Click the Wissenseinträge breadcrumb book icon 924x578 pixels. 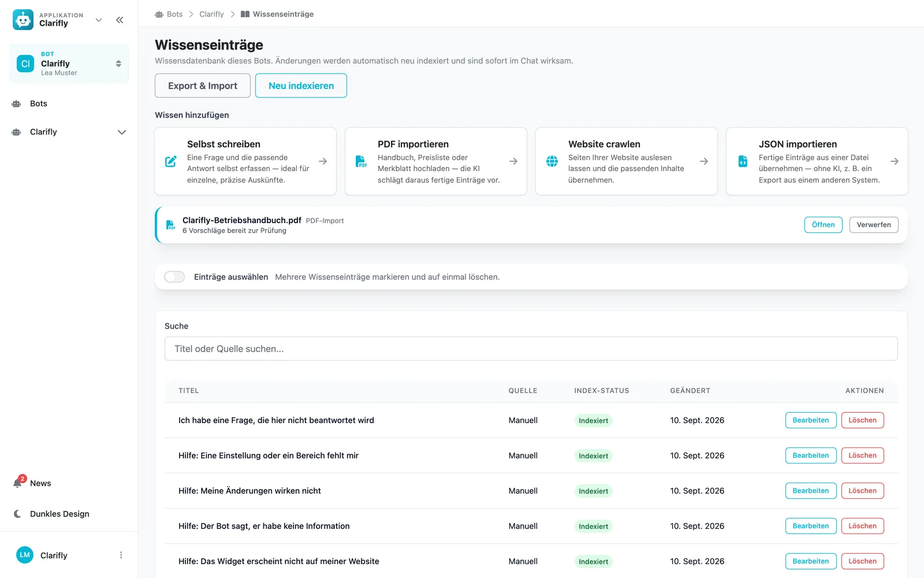pyautogui.click(x=245, y=14)
